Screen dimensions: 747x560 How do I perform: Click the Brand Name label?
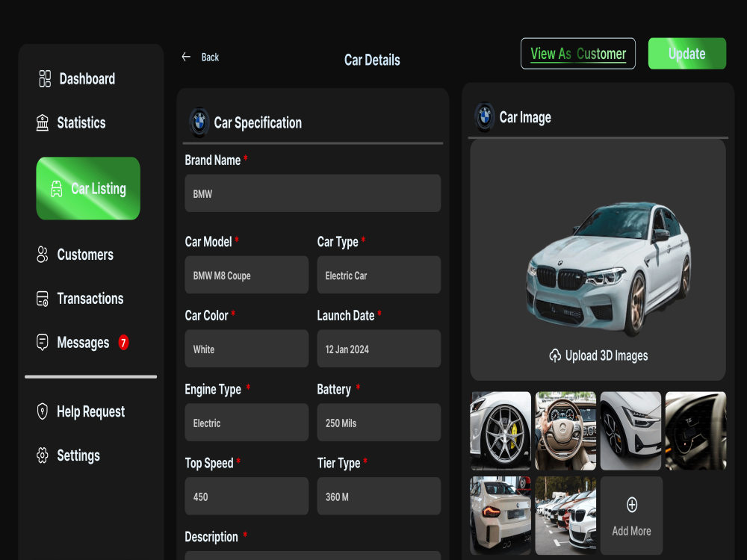pyautogui.click(x=212, y=161)
